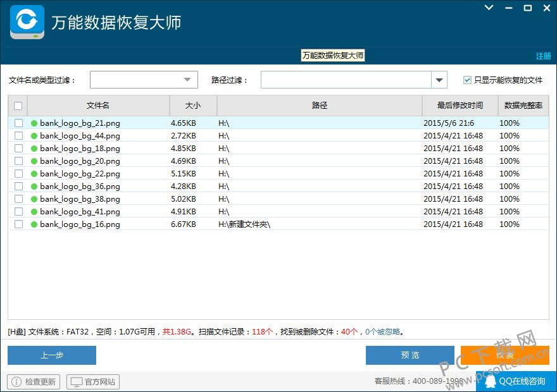Select the file name bank_logo_bg_16.png
The image size is (557, 392).
pyautogui.click(x=80, y=224)
